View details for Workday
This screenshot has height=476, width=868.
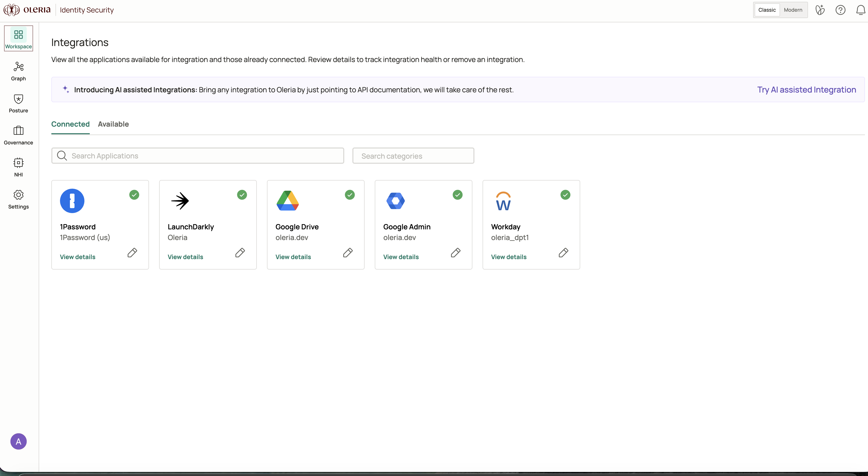509,257
